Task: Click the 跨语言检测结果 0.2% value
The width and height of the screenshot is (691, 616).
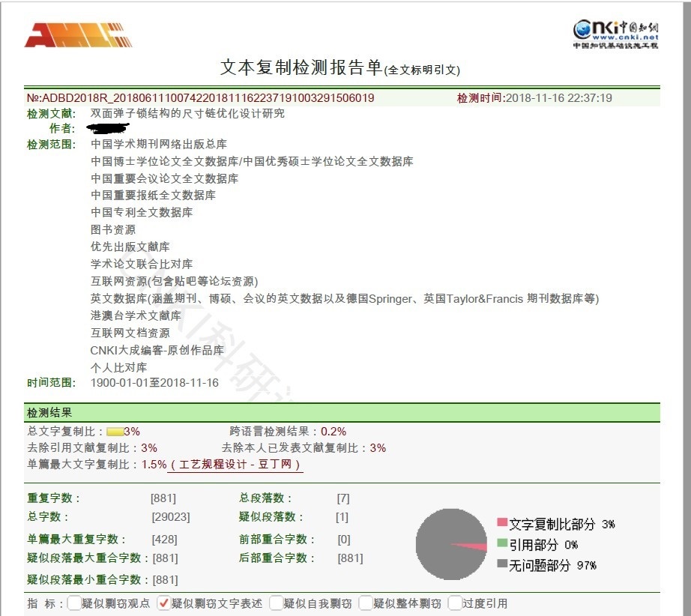Action: (334, 432)
